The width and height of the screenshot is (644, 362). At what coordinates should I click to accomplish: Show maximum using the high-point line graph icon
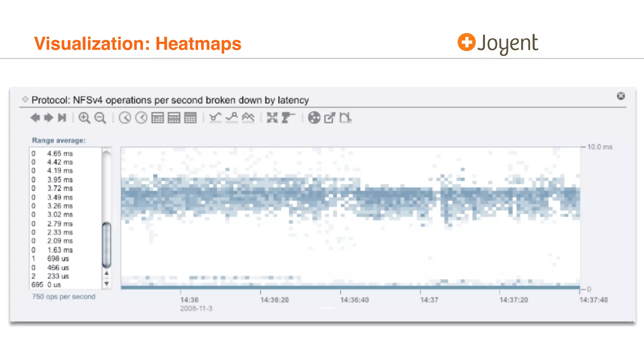232,118
